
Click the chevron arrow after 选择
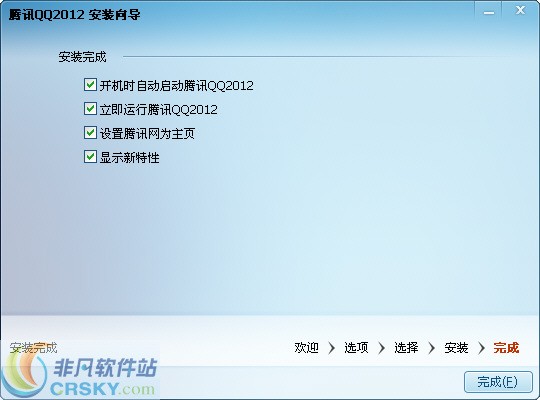431,348
